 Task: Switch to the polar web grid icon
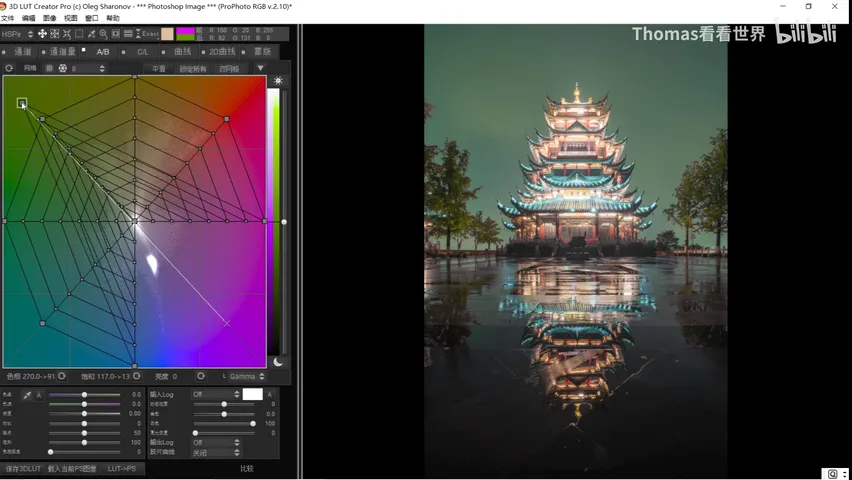pos(62,68)
